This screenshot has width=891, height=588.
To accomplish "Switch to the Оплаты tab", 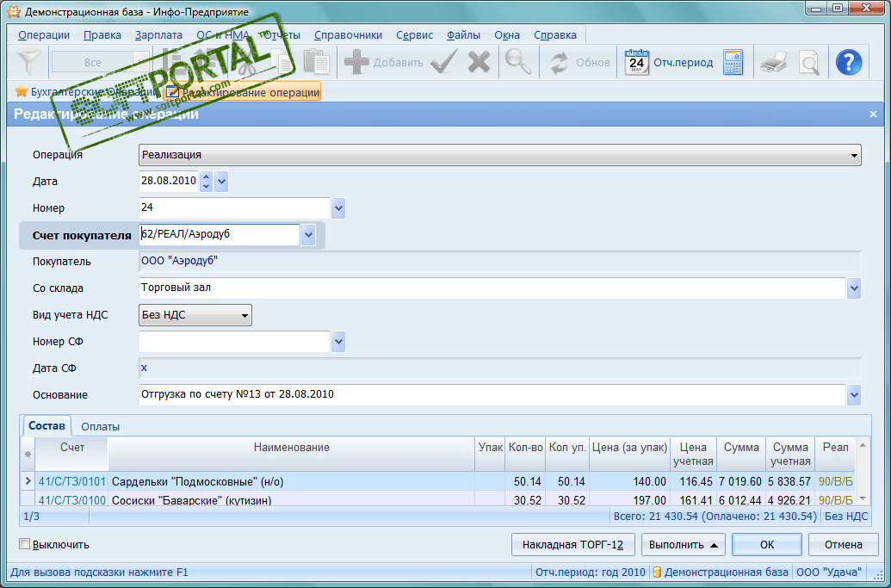I will 100,427.
